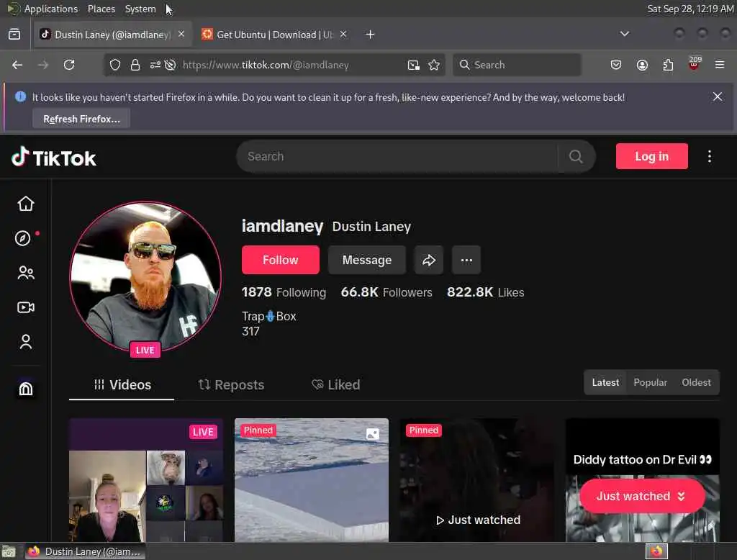Open the TikTok three-dot menu beside Log in
The height and width of the screenshot is (560, 737).
[x=709, y=156]
